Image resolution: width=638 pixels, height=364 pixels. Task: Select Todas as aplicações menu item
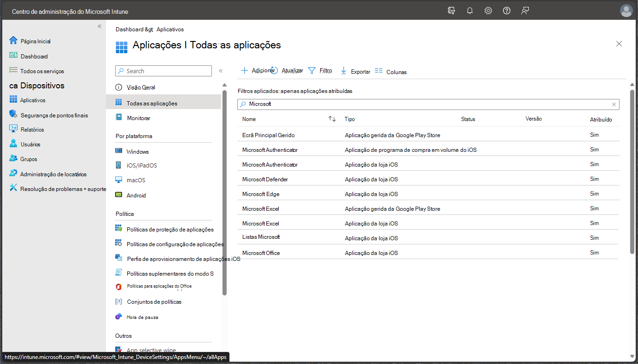[164, 103]
